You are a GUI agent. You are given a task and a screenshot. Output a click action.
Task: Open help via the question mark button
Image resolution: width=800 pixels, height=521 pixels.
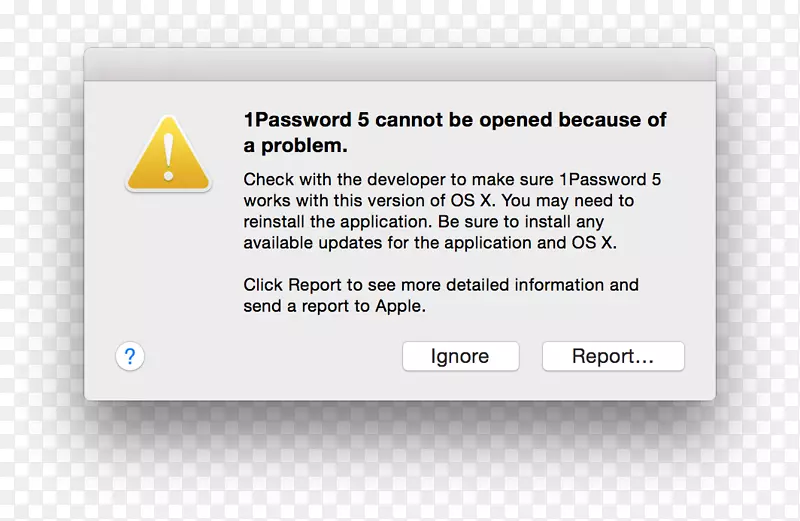[x=130, y=356]
